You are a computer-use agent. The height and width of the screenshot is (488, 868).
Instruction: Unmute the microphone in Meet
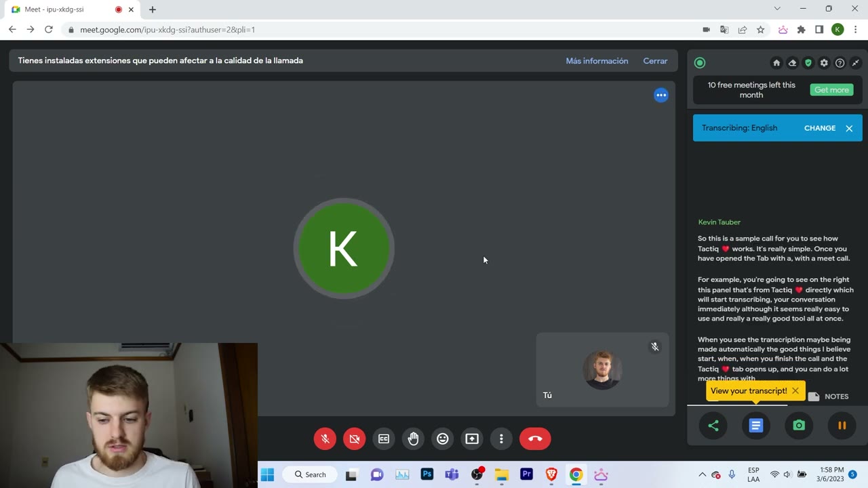click(x=325, y=439)
